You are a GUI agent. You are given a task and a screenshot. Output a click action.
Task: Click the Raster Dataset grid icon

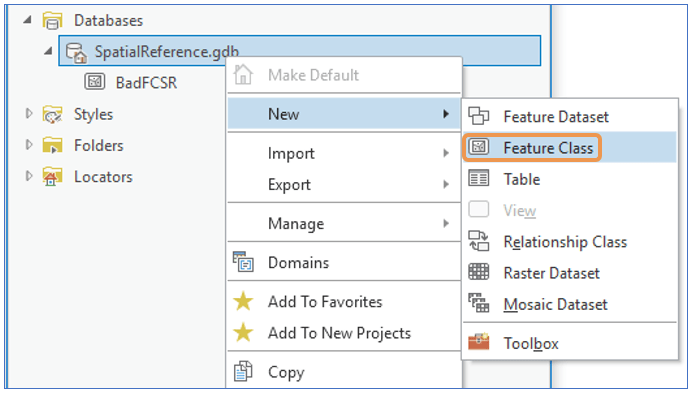click(478, 272)
